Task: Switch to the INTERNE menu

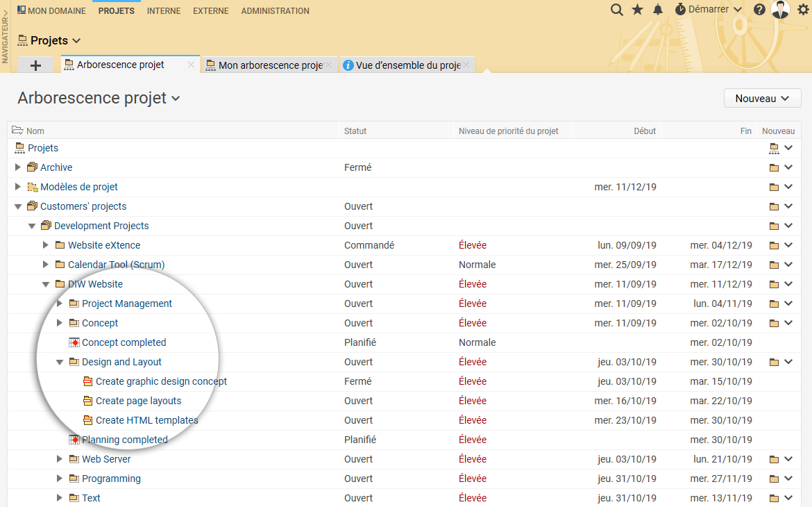Action: coord(164,10)
